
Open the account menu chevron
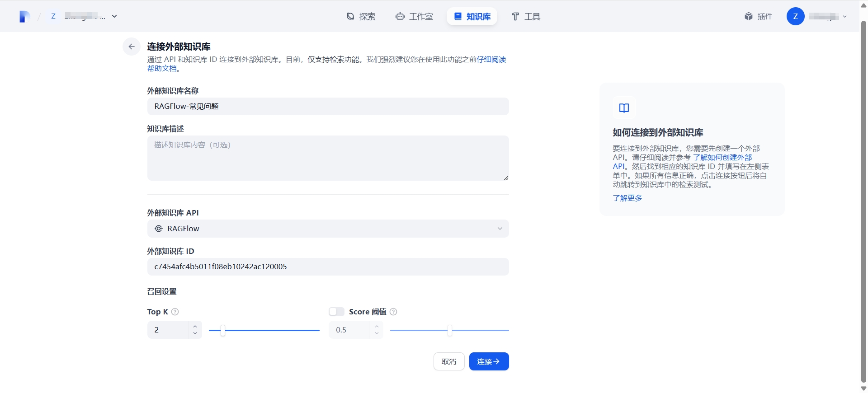point(844,17)
